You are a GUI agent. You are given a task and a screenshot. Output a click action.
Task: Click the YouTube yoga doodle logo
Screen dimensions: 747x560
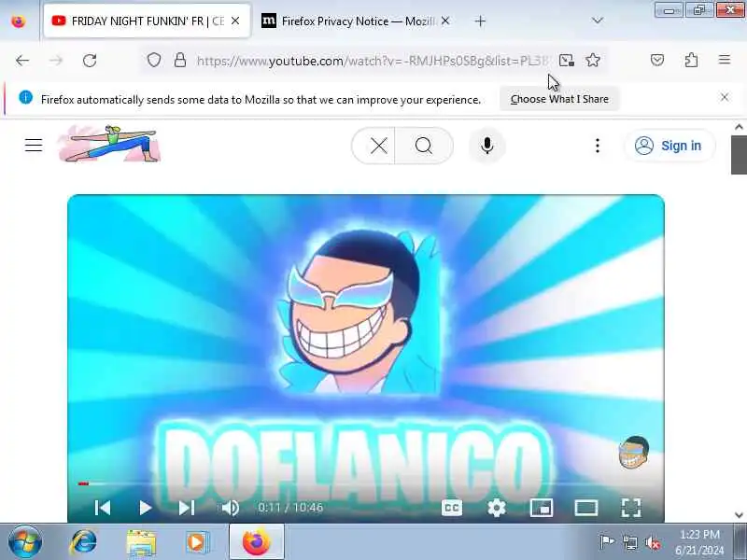pyautogui.click(x=109, y=144)
